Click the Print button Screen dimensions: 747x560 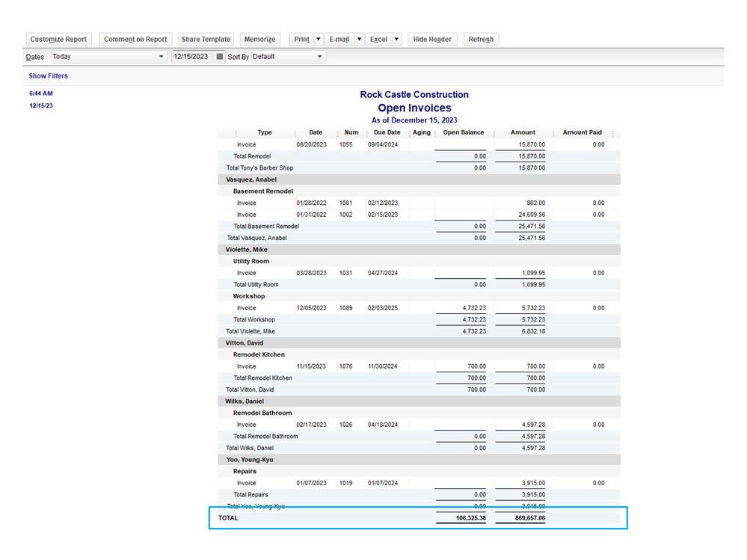tap(301, 40)
